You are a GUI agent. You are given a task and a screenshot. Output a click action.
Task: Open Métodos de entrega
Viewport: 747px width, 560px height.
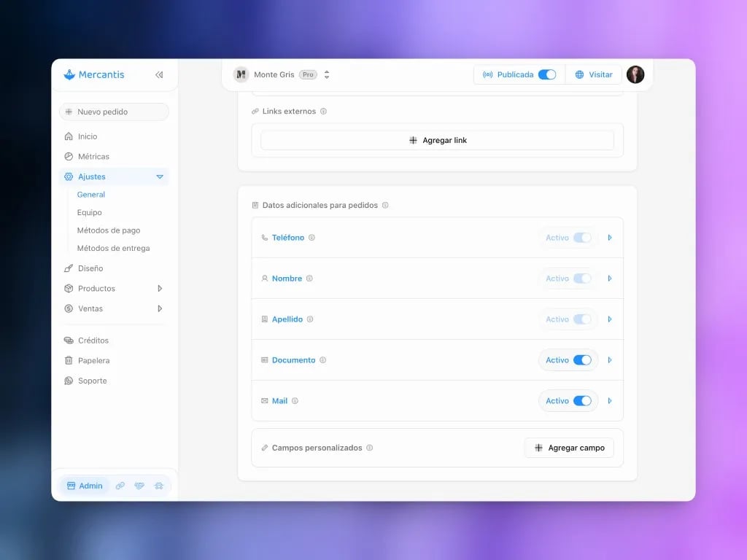113,248
